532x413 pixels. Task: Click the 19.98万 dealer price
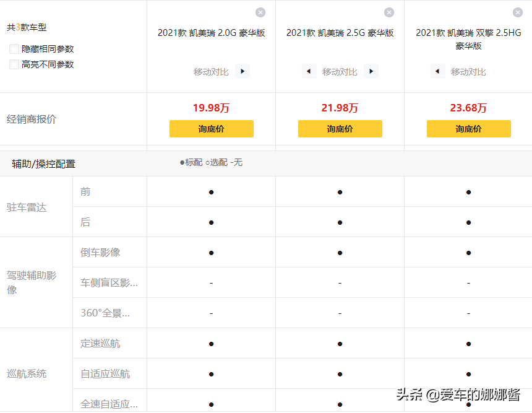tap(211, 108)
